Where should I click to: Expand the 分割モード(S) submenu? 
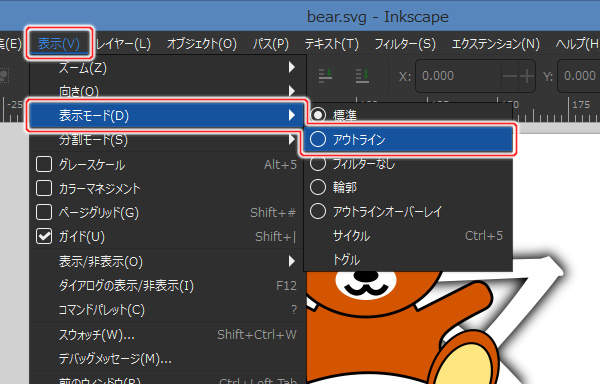(x=168, y=140)
